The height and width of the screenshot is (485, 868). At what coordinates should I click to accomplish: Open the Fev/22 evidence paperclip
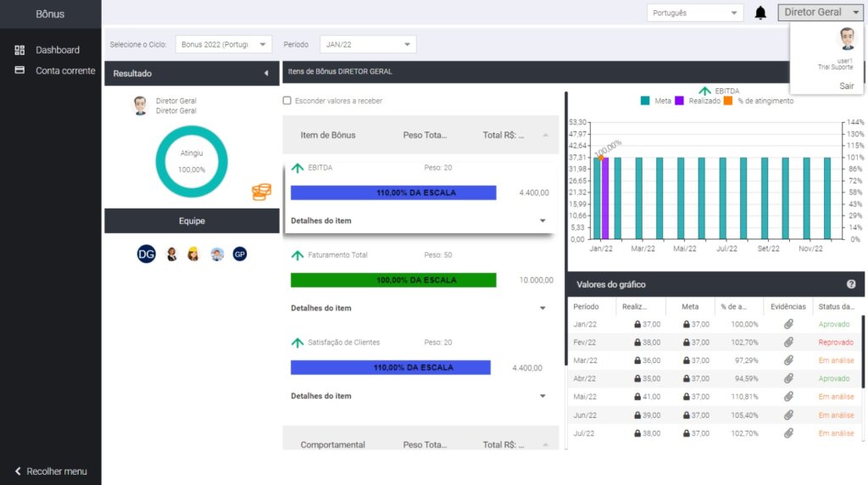(788, 343)
